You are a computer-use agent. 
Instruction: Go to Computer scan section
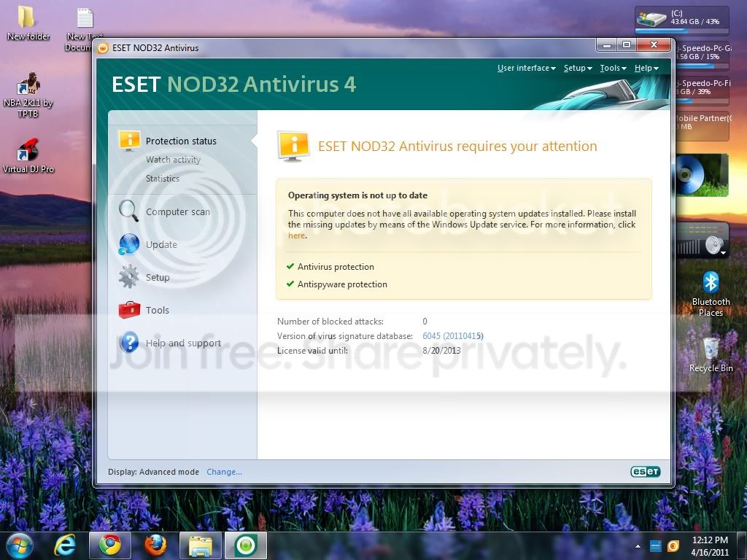click(x=178, y=212)
